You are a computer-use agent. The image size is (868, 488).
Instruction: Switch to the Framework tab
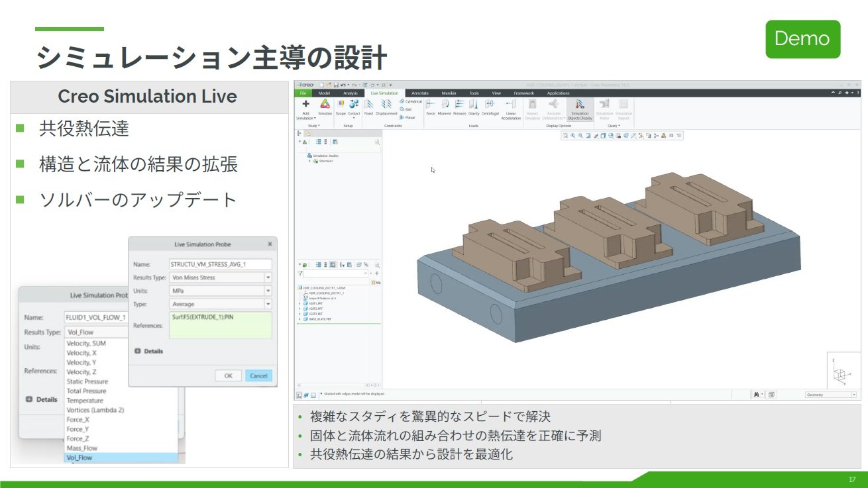[x=524, y=93]
